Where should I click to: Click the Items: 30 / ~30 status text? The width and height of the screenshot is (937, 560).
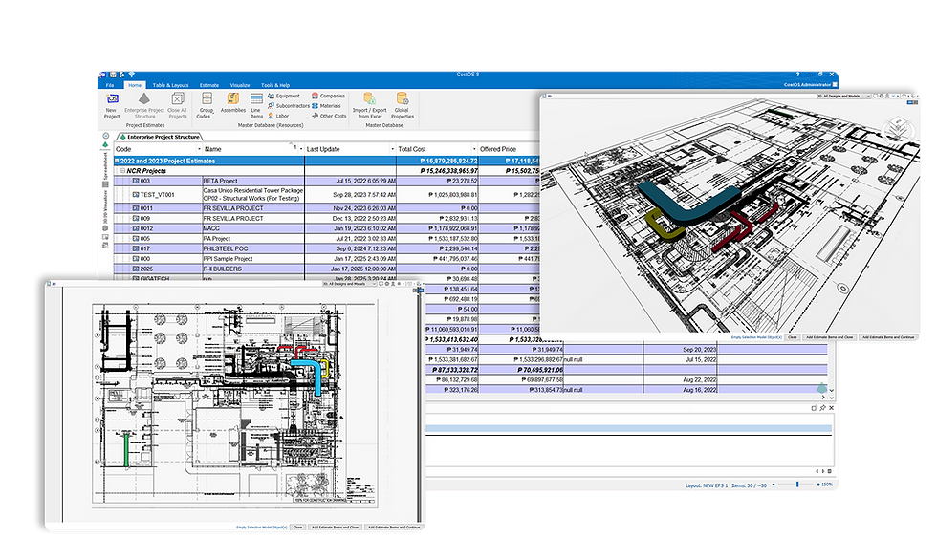[x=749, y=485]
